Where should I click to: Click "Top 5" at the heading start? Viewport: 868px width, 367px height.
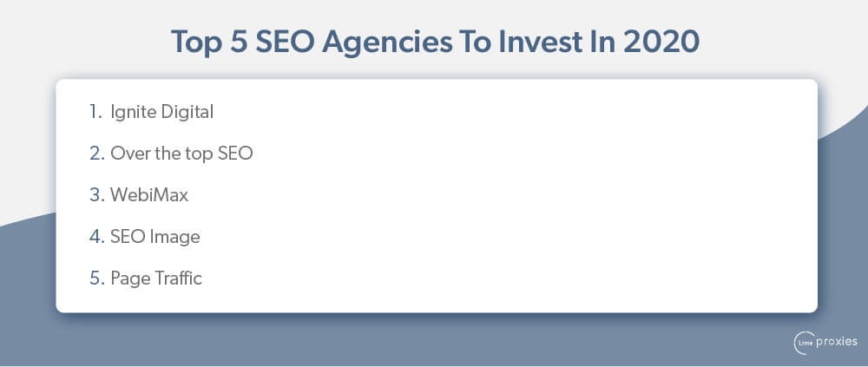click(210, 43)
